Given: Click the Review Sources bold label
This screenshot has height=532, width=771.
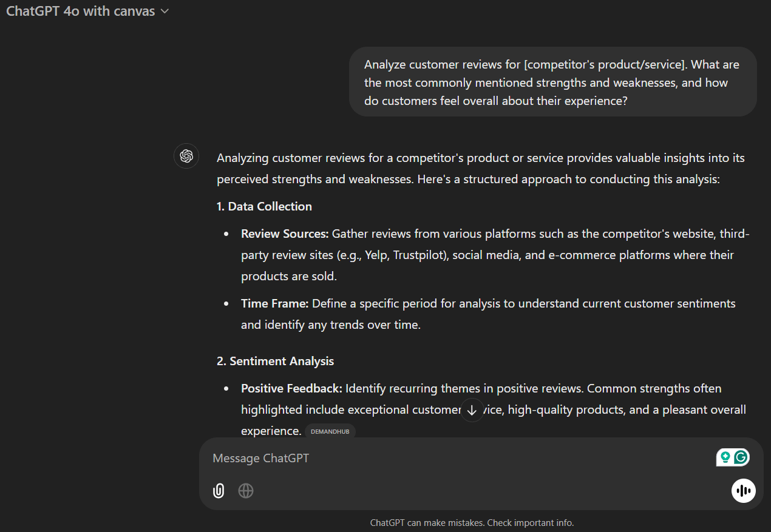Looking at the screenshot, I should 285,234.
